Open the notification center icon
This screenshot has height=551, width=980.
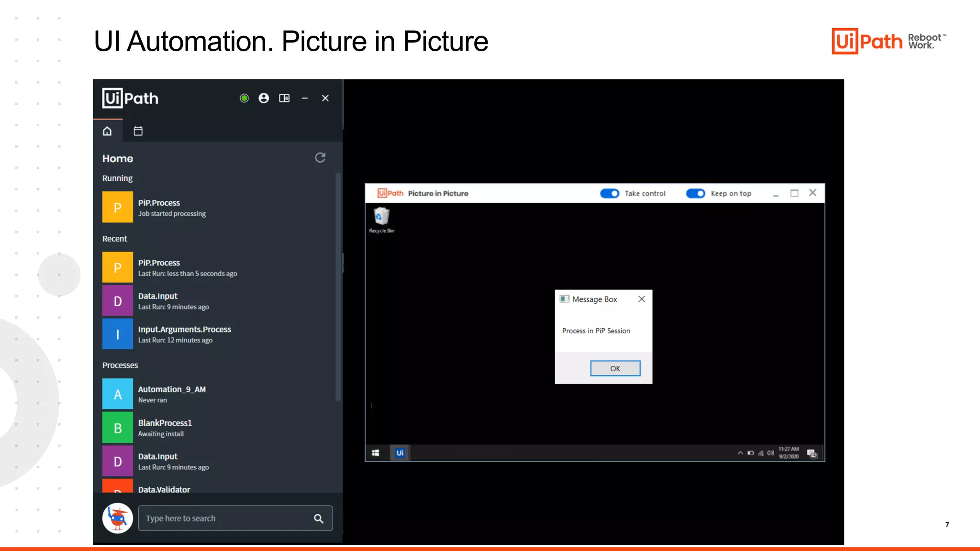pos(813,453)
